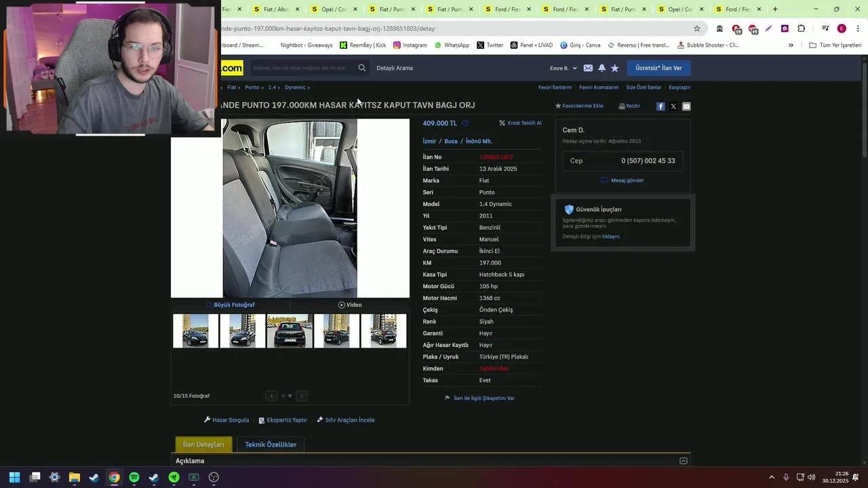Click Detaylı Arama link
The image size is (868, 488).
coord(395,68)
